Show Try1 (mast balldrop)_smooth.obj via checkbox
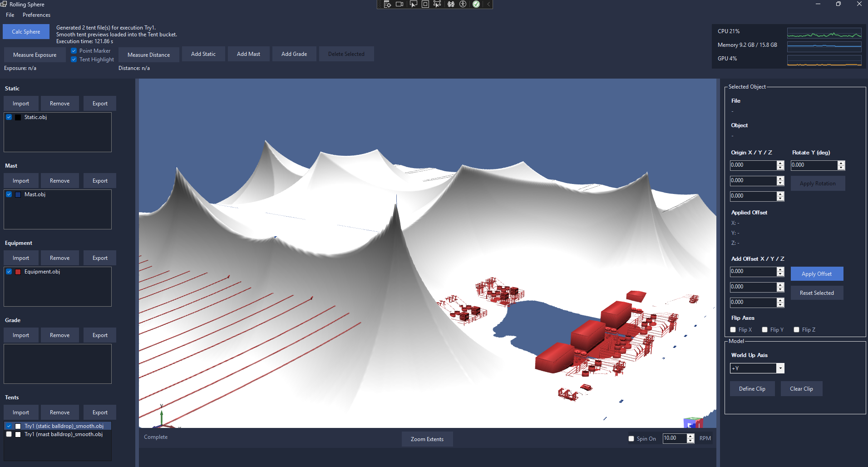This screenshot has width=868, height=467. pos(9,434)
